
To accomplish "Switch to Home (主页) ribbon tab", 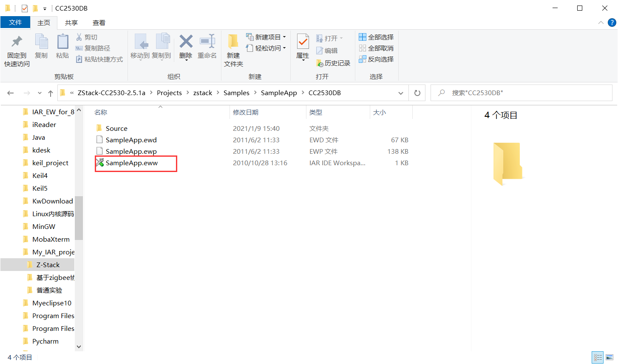I will 44,23.
